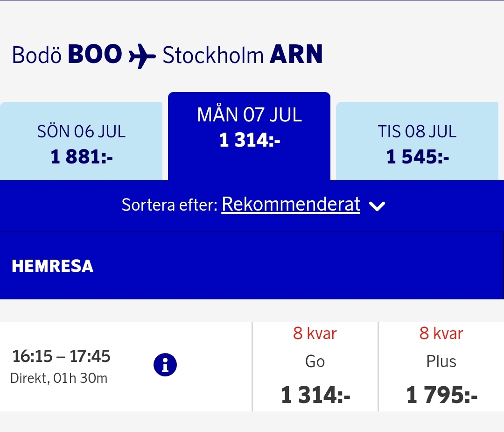The width and height of the screenshot is (504, 432).
Task: Click the airplane icon between BOO and ARN
Action: (142, 56)
